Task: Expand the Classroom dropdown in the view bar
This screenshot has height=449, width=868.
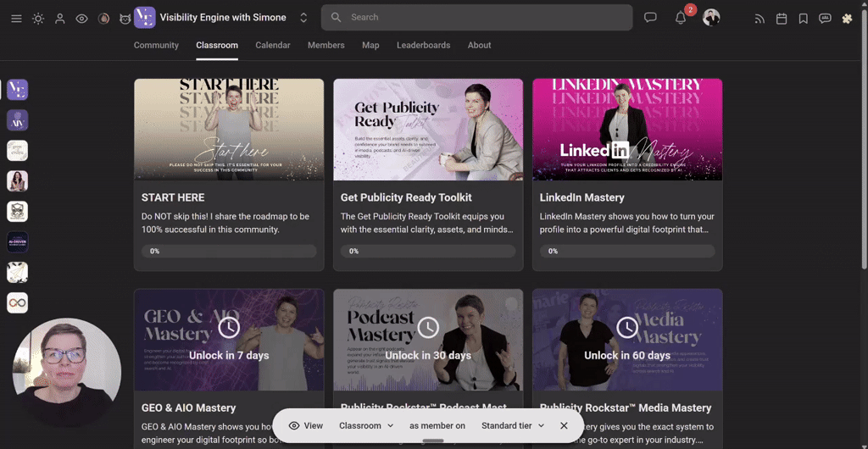Action: coord(366,426)
